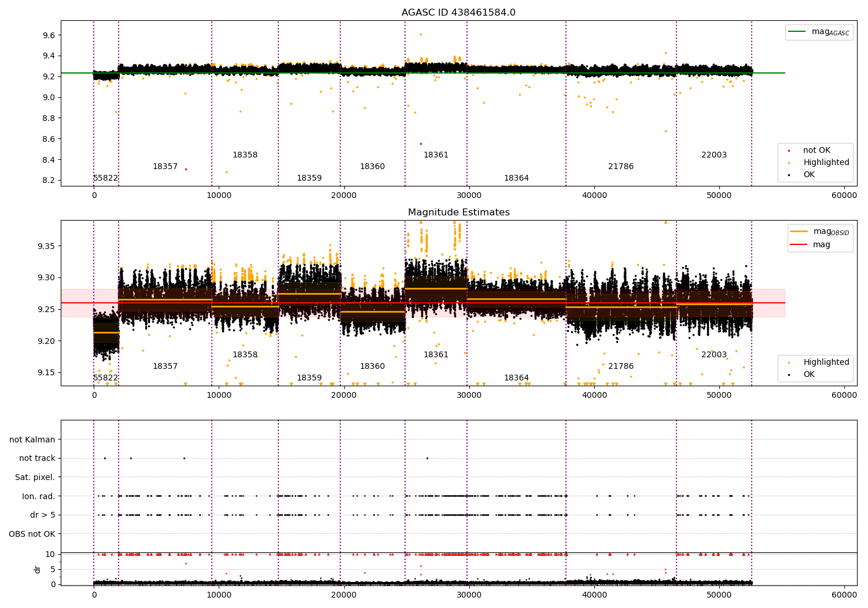868x608 pixels.
Task: Click the 9.6 y-axis tick label
Action: click(49, 35)
